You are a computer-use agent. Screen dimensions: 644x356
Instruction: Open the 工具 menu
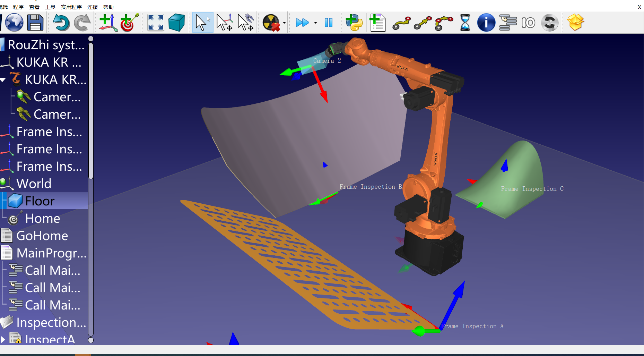(x=50, y=7)
